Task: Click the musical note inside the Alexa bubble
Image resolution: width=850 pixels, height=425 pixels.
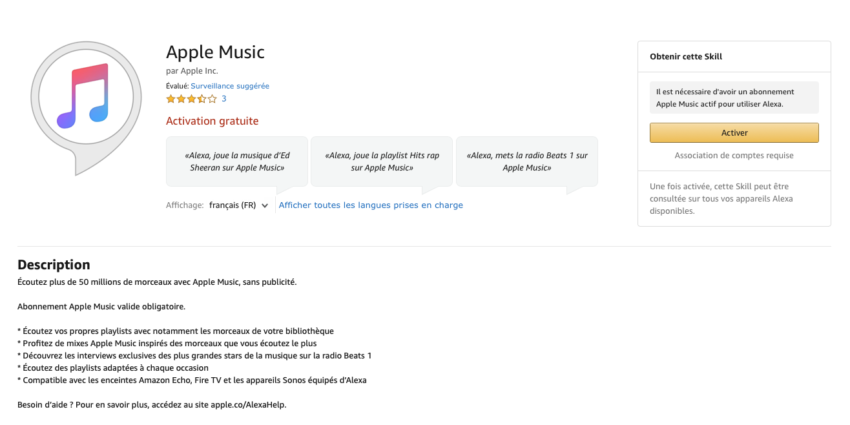Action: [84, 95]
